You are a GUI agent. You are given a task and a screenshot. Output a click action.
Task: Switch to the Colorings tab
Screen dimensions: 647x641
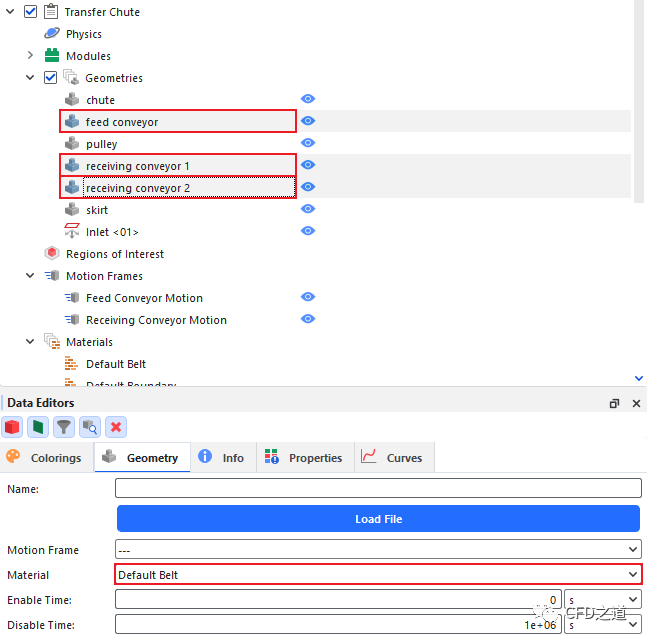[47, 457]
